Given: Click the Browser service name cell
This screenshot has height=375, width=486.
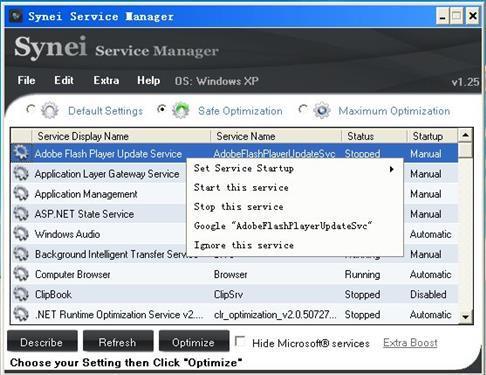Looking at the screenshot, I should pos(231,274).
